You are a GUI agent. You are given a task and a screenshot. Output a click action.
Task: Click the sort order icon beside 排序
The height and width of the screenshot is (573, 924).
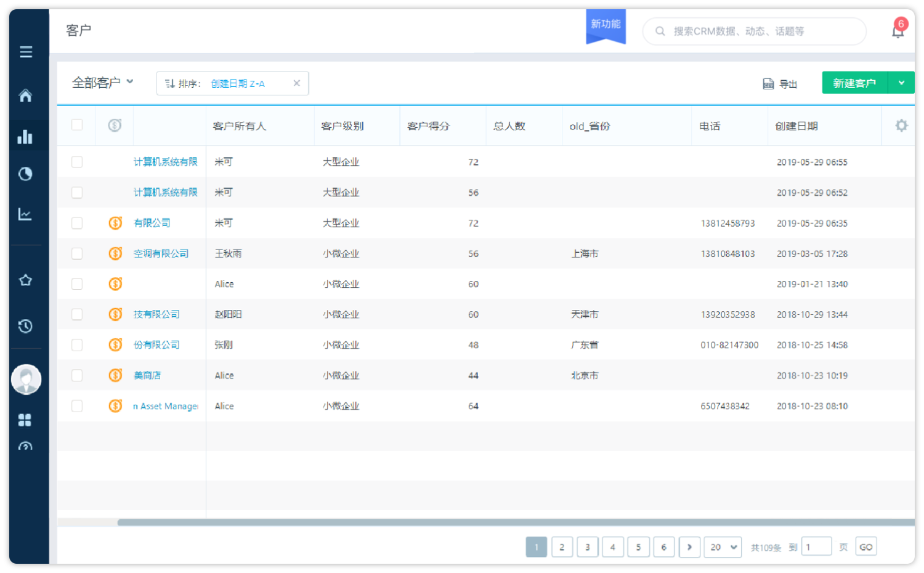pos(170,84)
